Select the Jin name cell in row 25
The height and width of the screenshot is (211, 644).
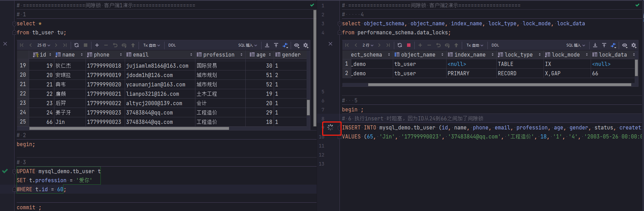coord(70,122)
